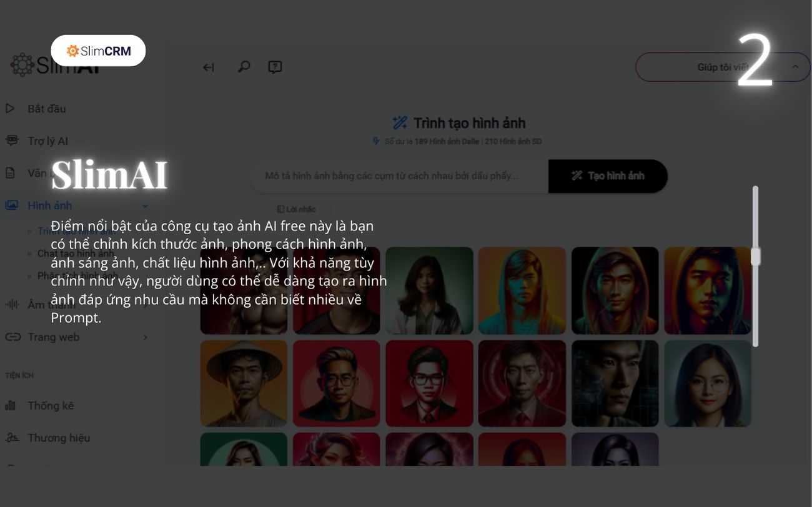812x507 pixels.
Task: Select the Hình ảnh sidebar menu
Action: click(x=77, y=205)
